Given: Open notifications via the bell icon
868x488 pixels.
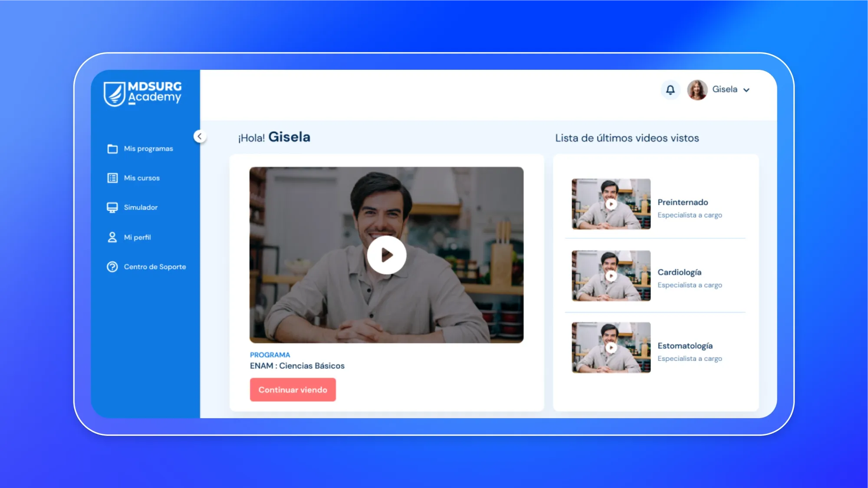Looking at the screenshot, I should 670,90.
